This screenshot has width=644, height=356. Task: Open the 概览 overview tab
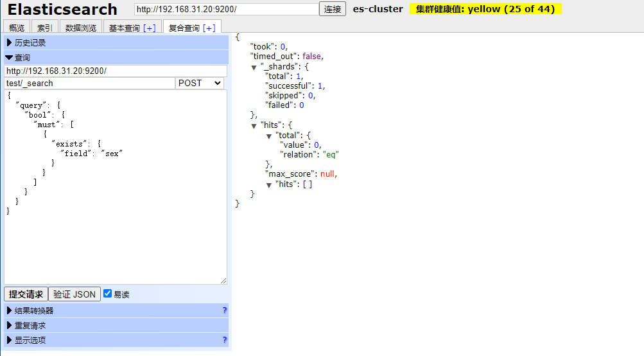tap(17, 28)
